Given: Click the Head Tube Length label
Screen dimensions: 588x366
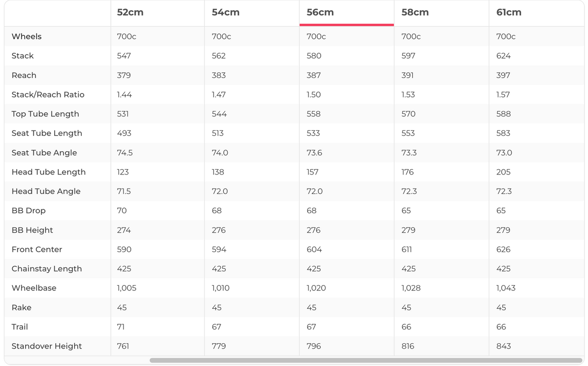Looking at the screenshot, I should point(48,172).
